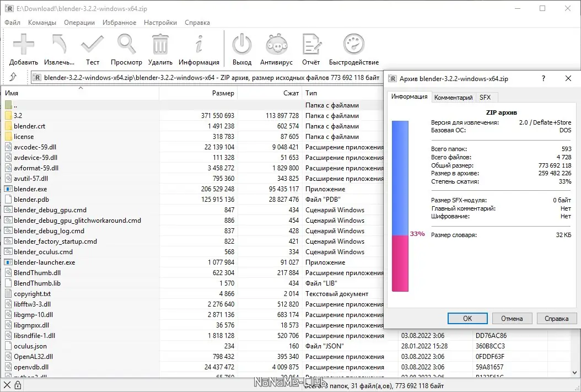Select libgmpxx.dll file
Image resolution: width=581 pixels, height=392 pixels.
[31, 325]
